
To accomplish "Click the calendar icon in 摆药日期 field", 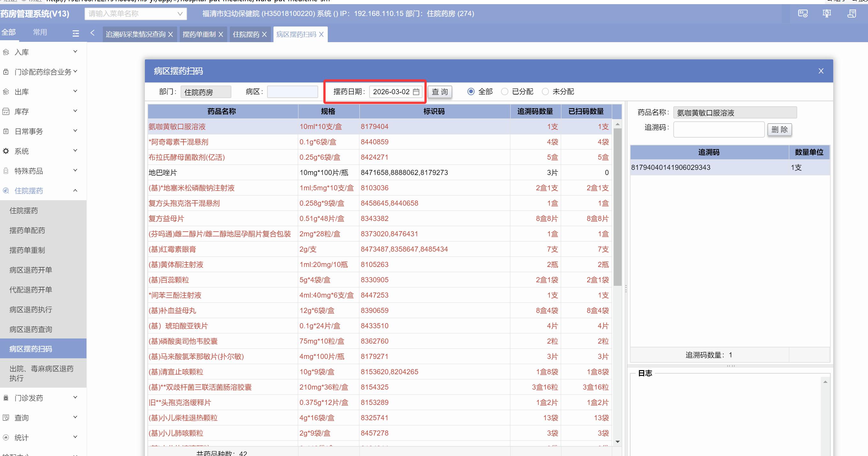I will point(416,92).
